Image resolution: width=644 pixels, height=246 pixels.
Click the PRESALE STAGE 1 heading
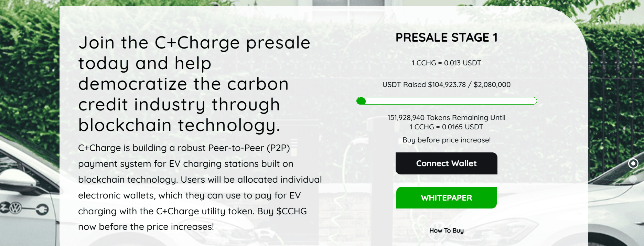point(447,38)
